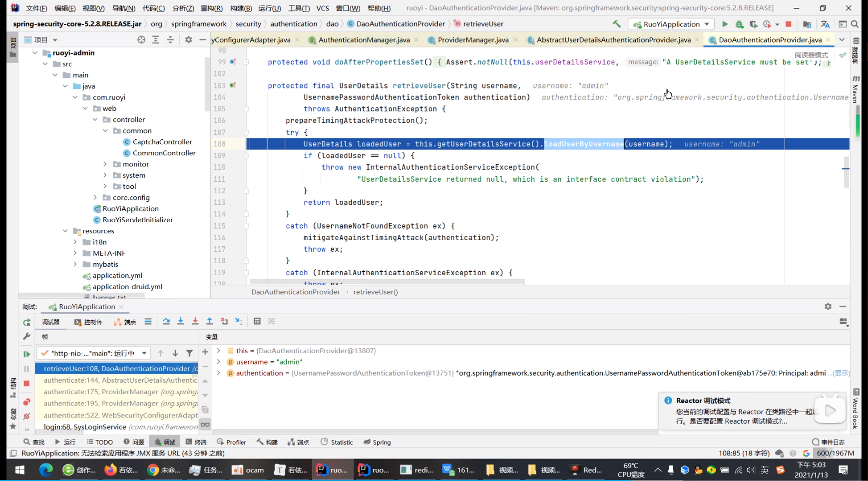
Task: Open the 事件日志 event log
Action: [828, 442]
